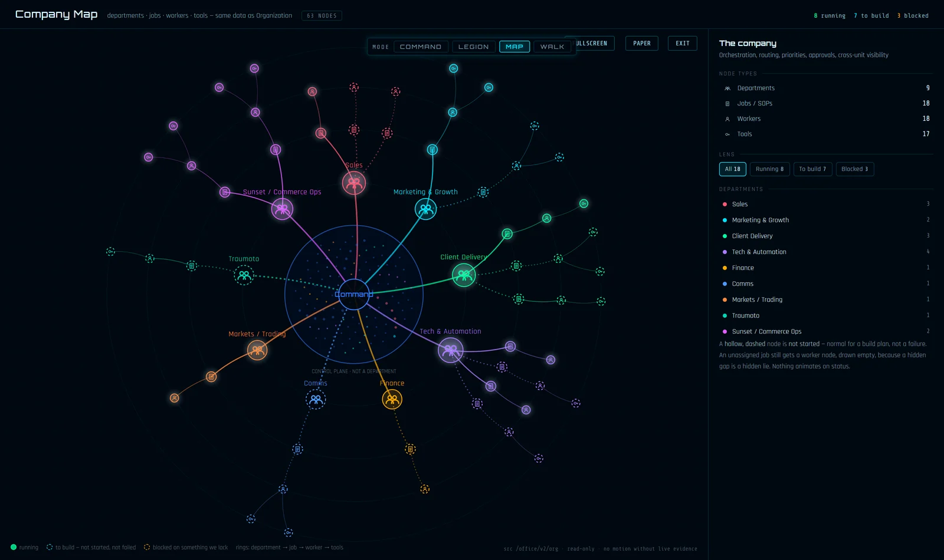Click the dashed to-build legend icon
This screenshot has width=944, height=560.
tap(50, 547)
